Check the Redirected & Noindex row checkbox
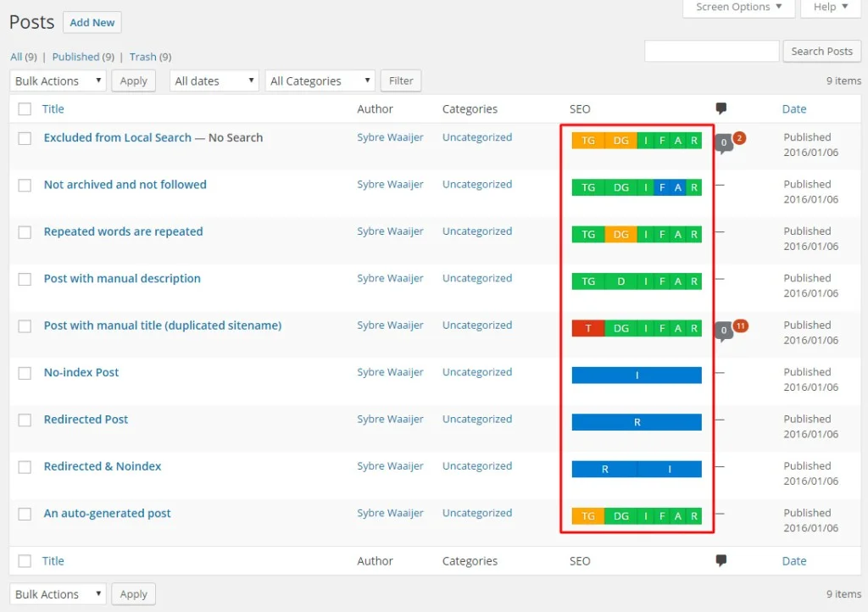868x612 pixels. pyautogui.click(x=24, y=467)
